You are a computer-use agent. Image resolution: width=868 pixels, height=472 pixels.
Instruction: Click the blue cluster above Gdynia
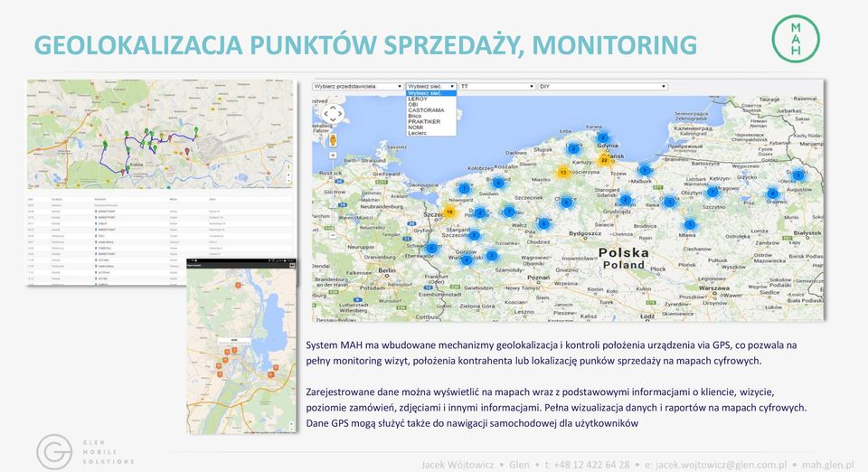point(603,137)
